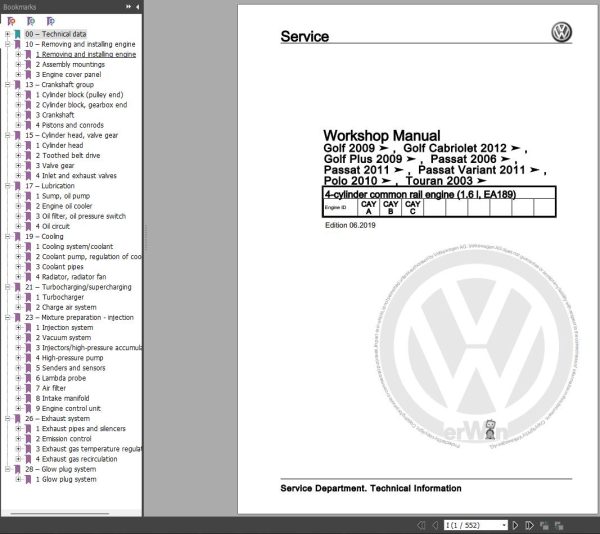Select the 2 Vacuum system bookmark
The height and width of the screenshot is (534, 600).
pos(64,338)
